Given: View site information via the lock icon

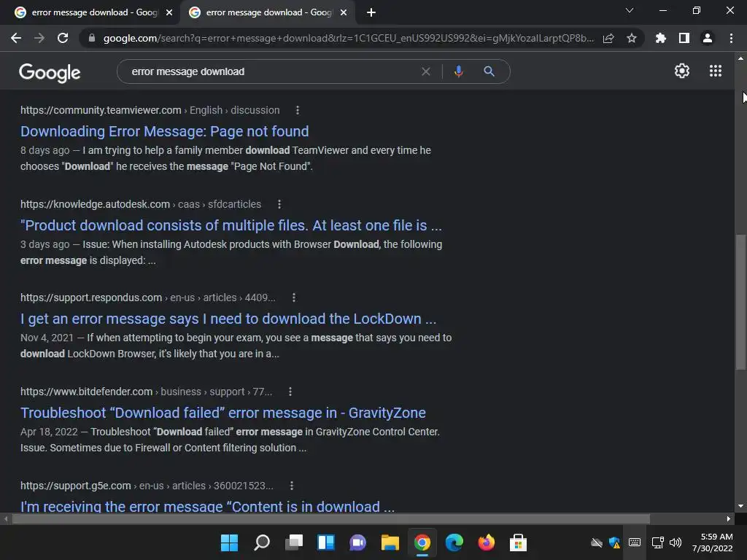Looking at the screenshot, I should point(92,38).
